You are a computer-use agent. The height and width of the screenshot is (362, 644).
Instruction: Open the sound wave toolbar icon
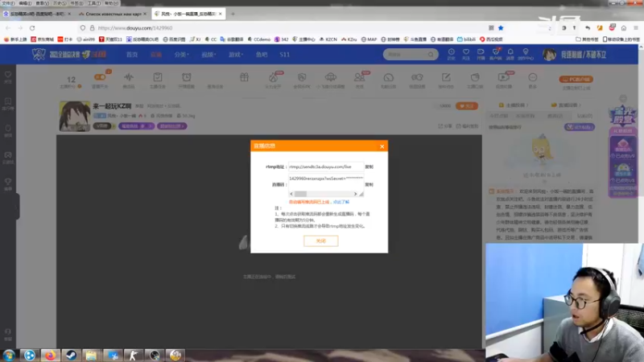point(129,77)
